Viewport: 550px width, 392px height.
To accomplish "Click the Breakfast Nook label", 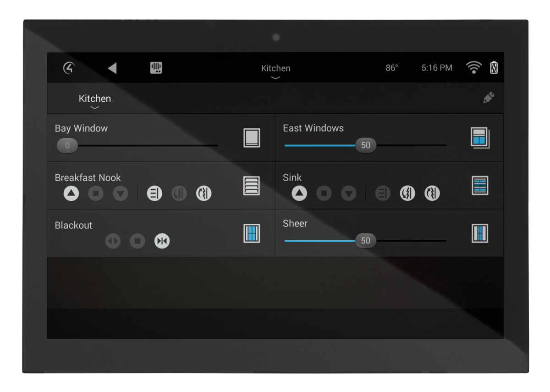I will point(88,177).
